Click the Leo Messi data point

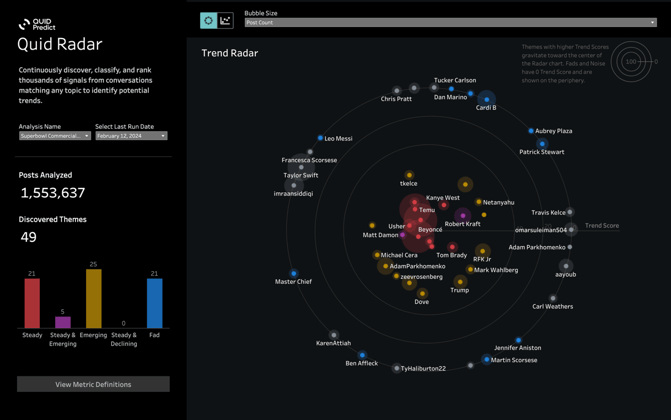coord(320,138)
